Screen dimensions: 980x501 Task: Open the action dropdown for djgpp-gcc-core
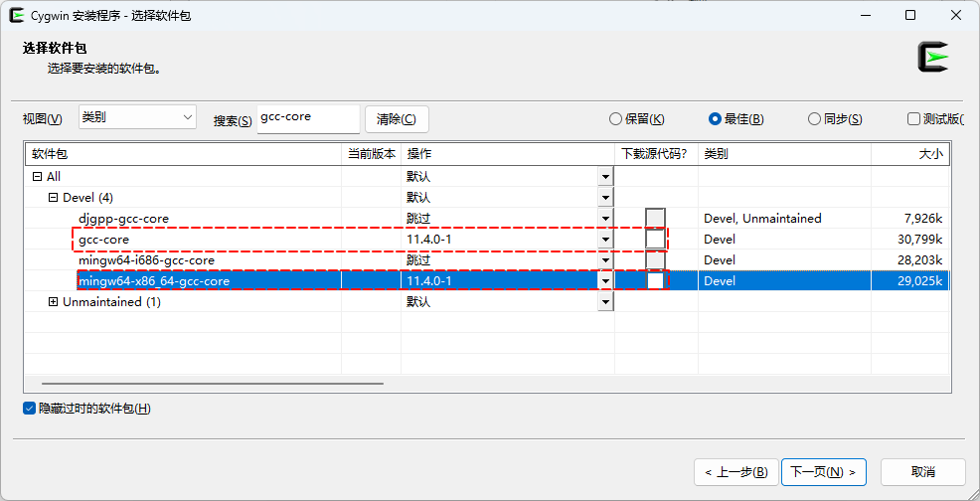(605, 219)
